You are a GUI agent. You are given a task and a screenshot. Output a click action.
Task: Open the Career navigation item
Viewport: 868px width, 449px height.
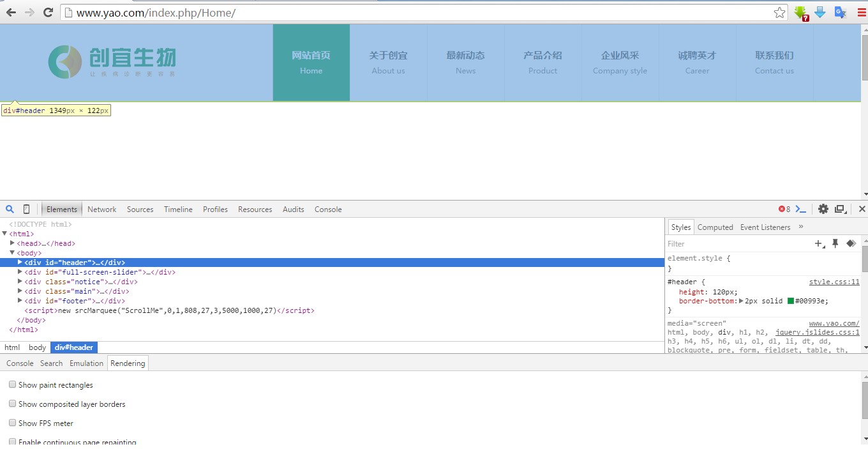[x=698, y=63]
